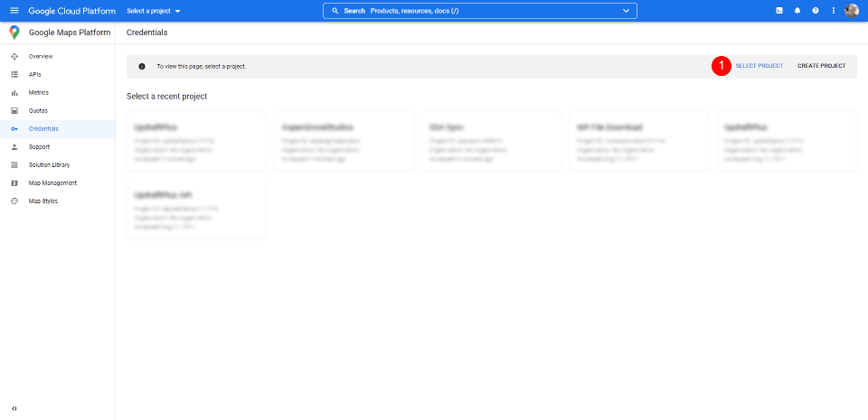Expand the search bar dropdown arrow
Screen dimensions: 868x420
click(x=627, y=11)
